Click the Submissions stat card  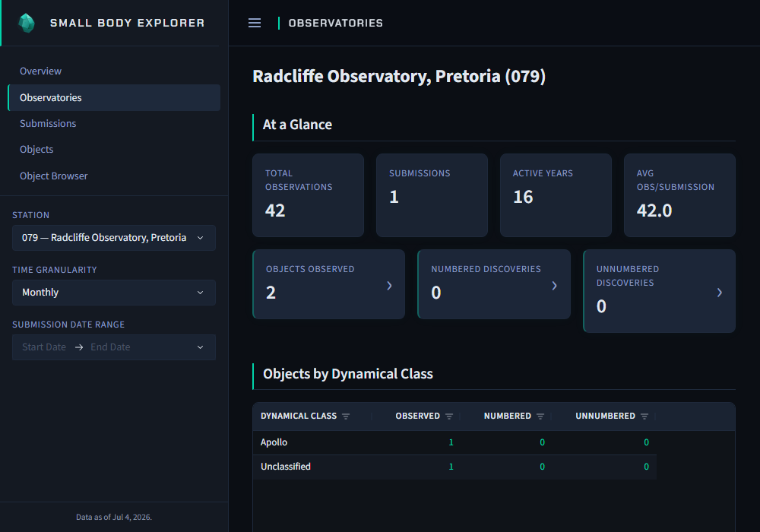point(432,195)
